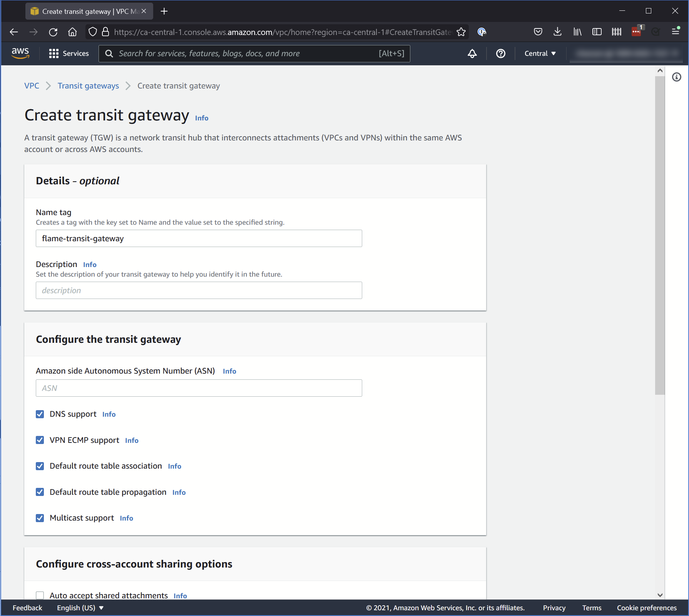
Task: Open AWS help via the question mark icon
Action: (x=500, y=53)
